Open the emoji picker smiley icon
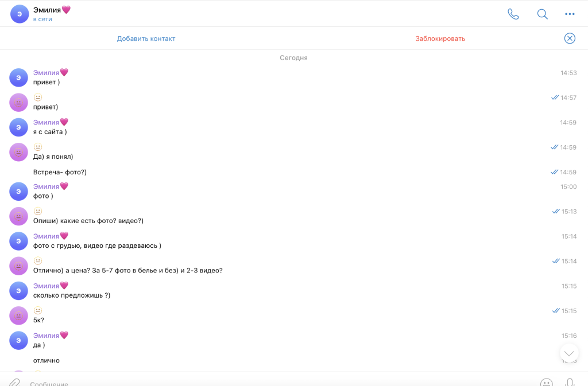The width and height of the screenshot is (588, 386). coord(546,382)
